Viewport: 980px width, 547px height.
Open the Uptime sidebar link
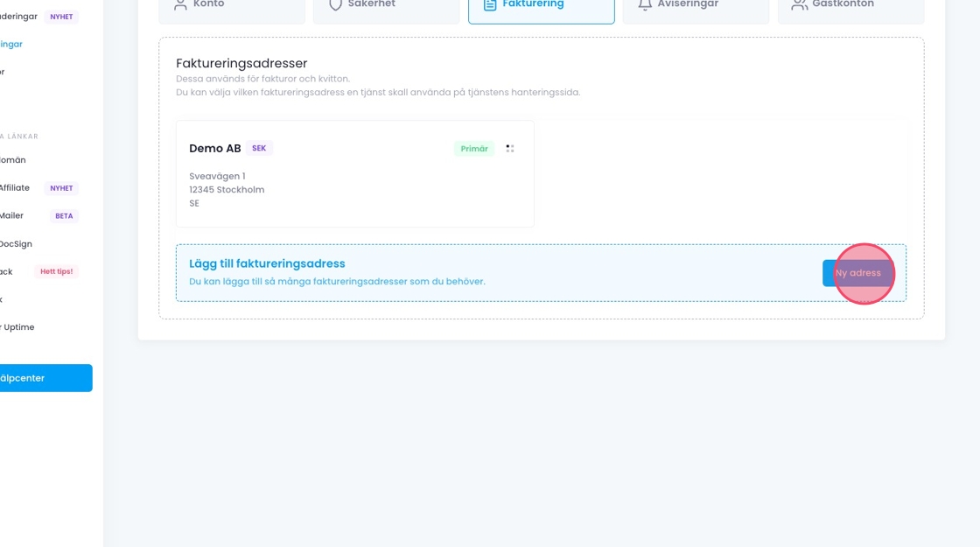[x=17, y=327]
